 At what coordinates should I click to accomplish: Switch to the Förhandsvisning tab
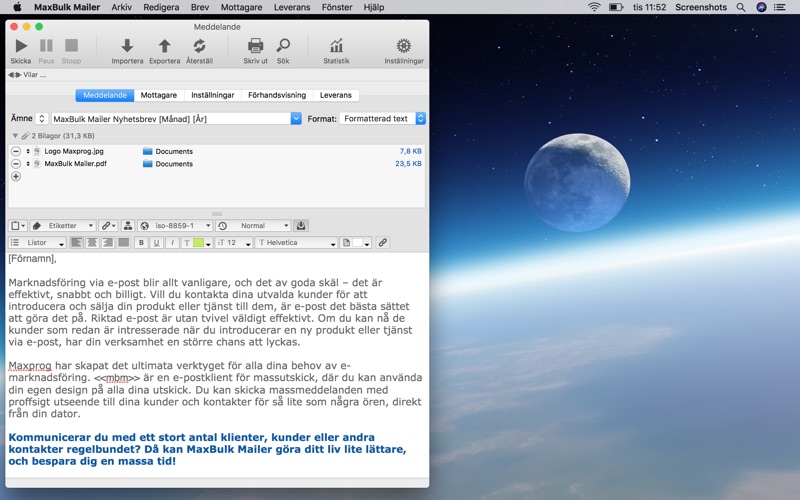click(x=277, y=95)
